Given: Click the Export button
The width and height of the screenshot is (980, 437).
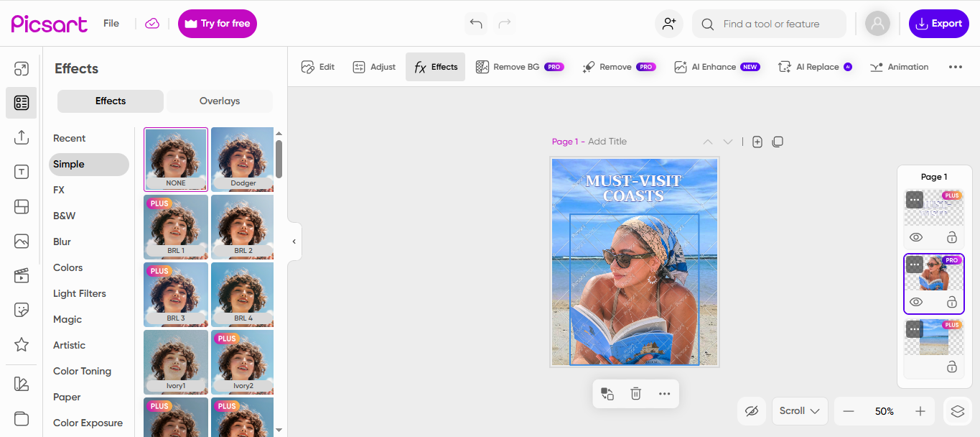Looking at the screenshot, I should coord(939,24).
